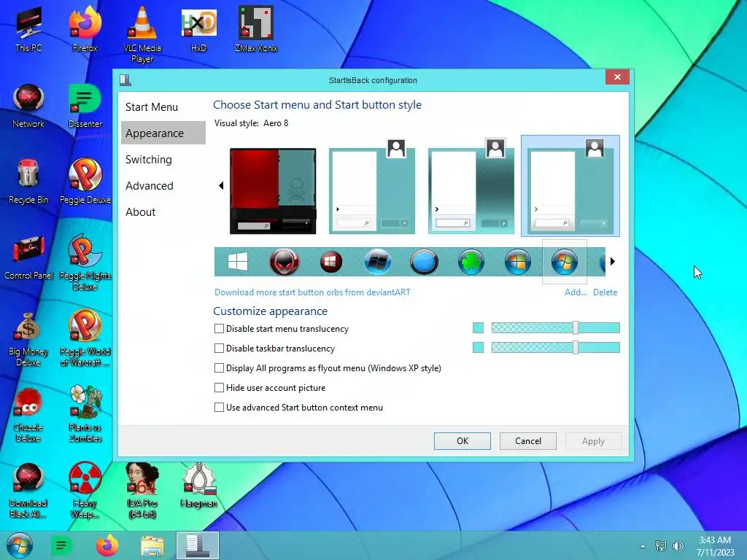Close the StartIsBack configuration window
Image resolution: width=747 pixels, height=560 pixels.
(x=617, y=77)
